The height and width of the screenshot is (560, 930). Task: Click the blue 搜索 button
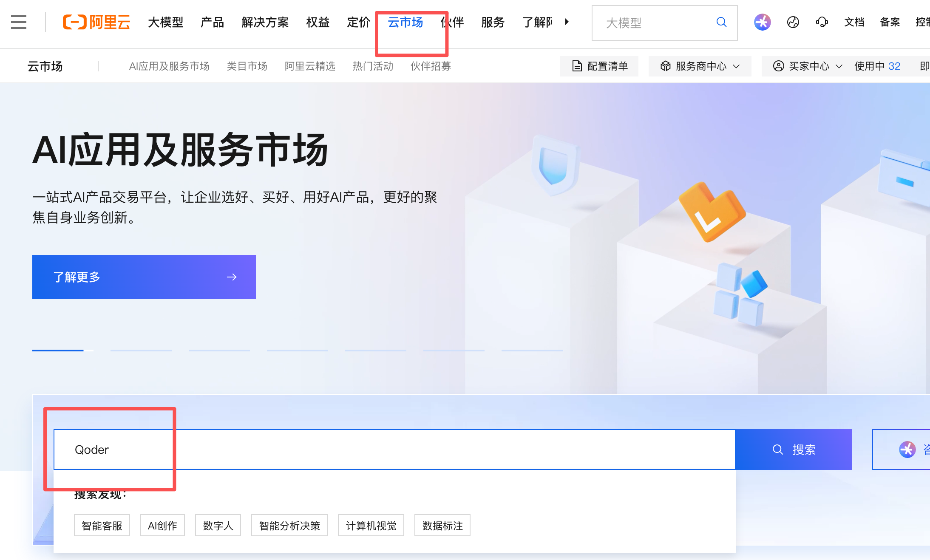point(794,450)
